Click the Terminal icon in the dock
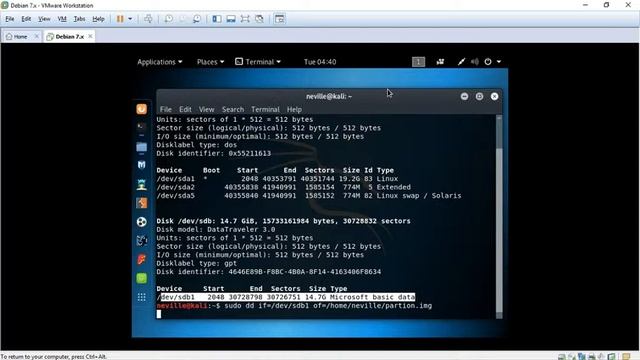 [142, 127]
